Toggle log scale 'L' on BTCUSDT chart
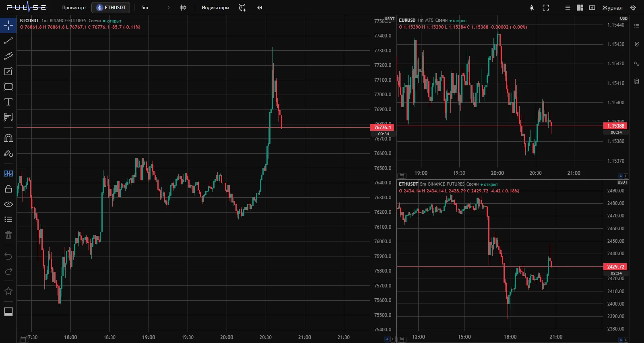 393,339
